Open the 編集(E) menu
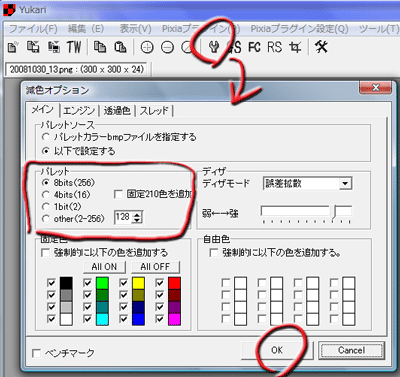 pos(86,29)
